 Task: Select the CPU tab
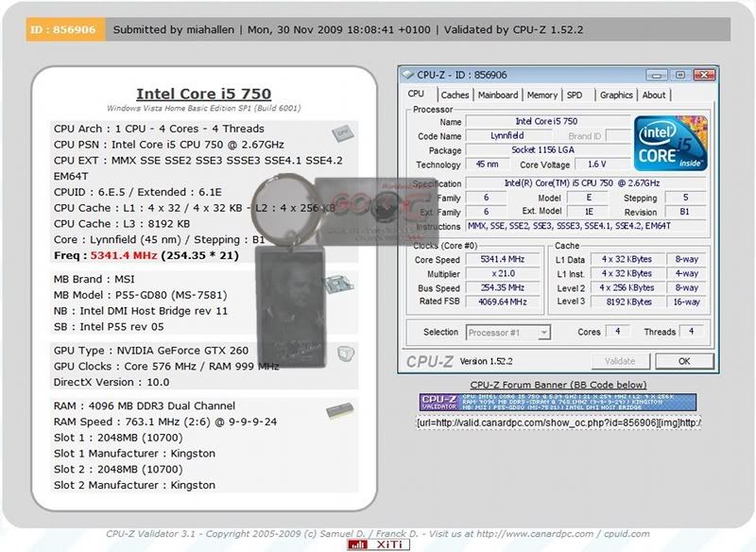click(x=416, y=94)
